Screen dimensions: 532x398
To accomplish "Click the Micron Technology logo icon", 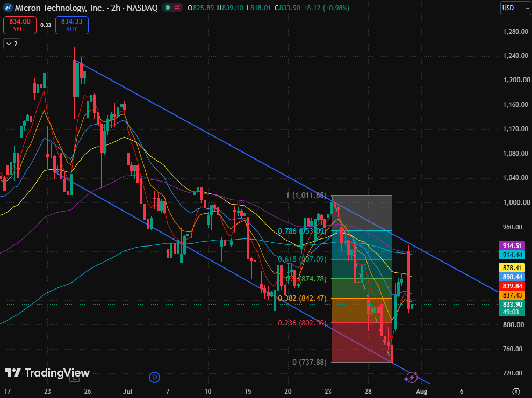I will 8,8.
